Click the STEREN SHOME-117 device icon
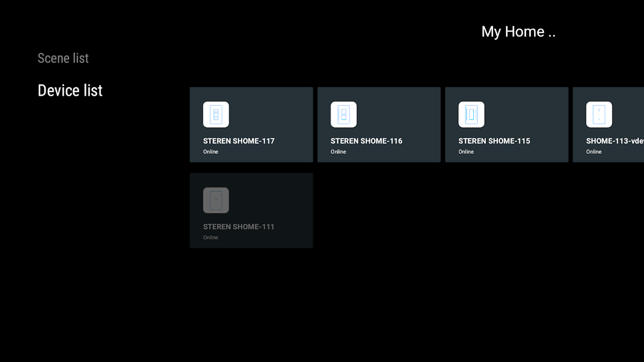This screenshot has width=644, height=362. (x=216, y=114)
